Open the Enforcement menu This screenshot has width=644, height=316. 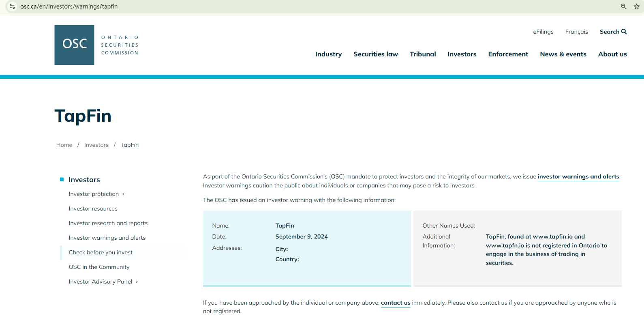click(508, 54)
